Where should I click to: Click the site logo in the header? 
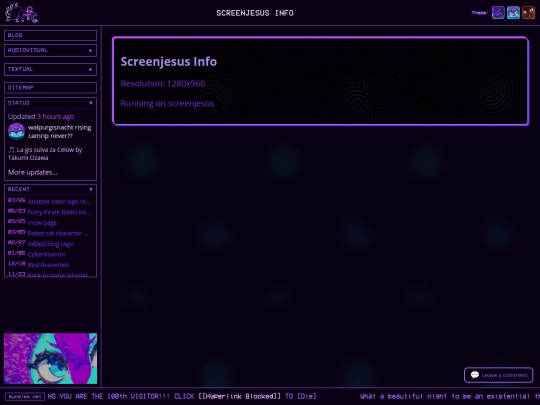(21, 13)
